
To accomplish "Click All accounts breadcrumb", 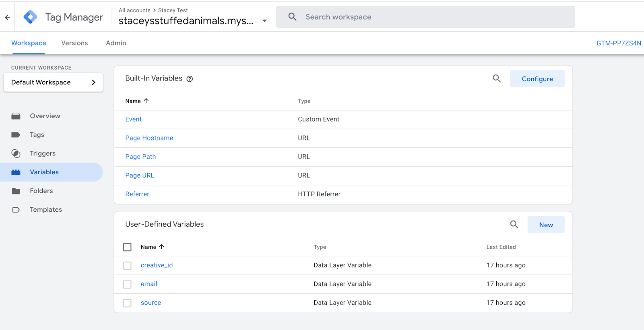I will coord(134,10).
